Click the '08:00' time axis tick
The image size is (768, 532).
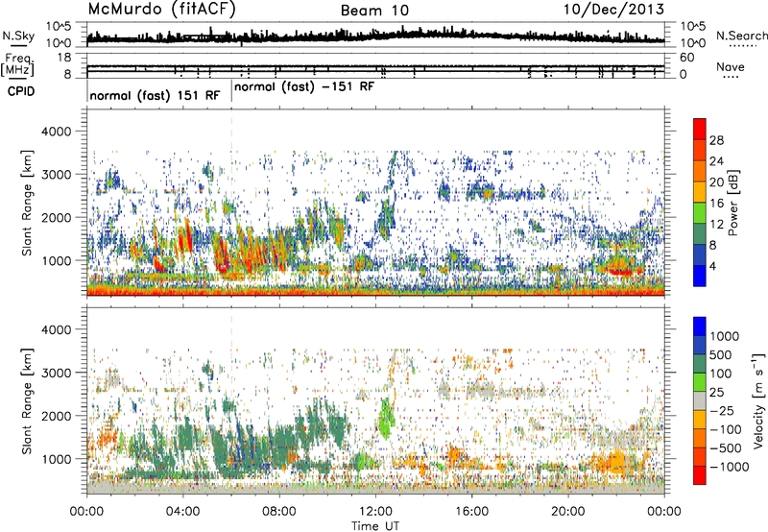click(279, 512)
